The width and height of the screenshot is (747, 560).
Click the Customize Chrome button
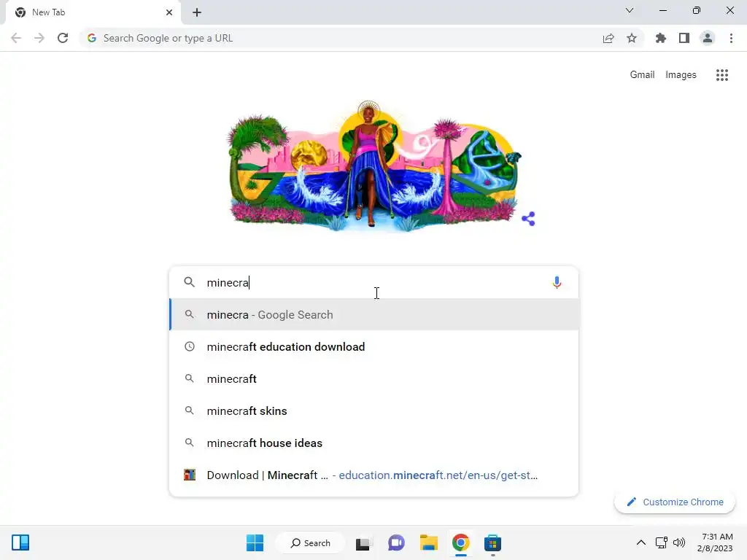[675, 502]
